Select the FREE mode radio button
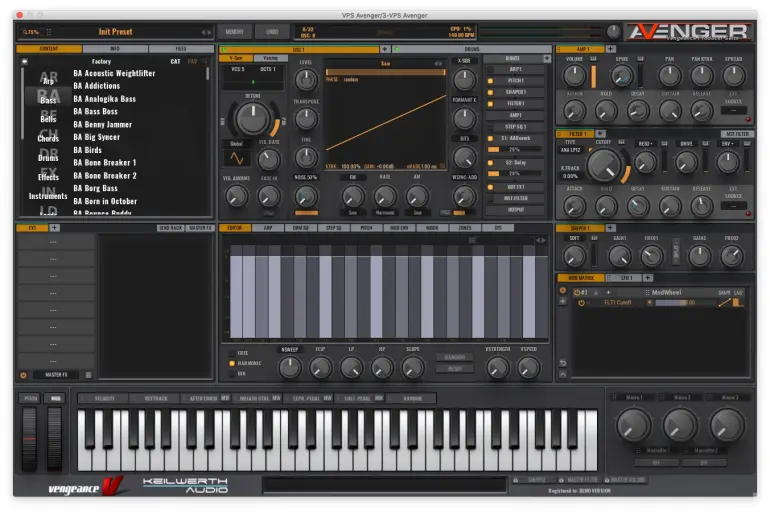 [232, 353]
